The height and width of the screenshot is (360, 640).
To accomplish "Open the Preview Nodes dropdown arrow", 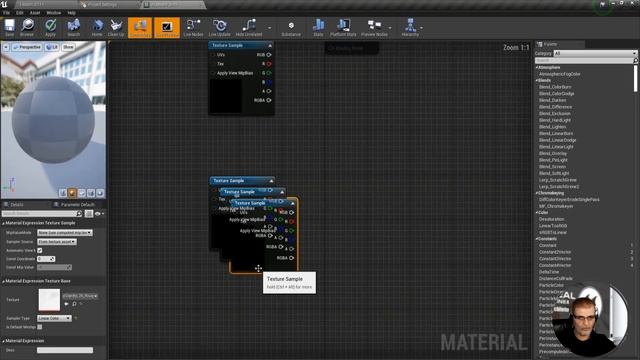I will (x=390, y=28).
